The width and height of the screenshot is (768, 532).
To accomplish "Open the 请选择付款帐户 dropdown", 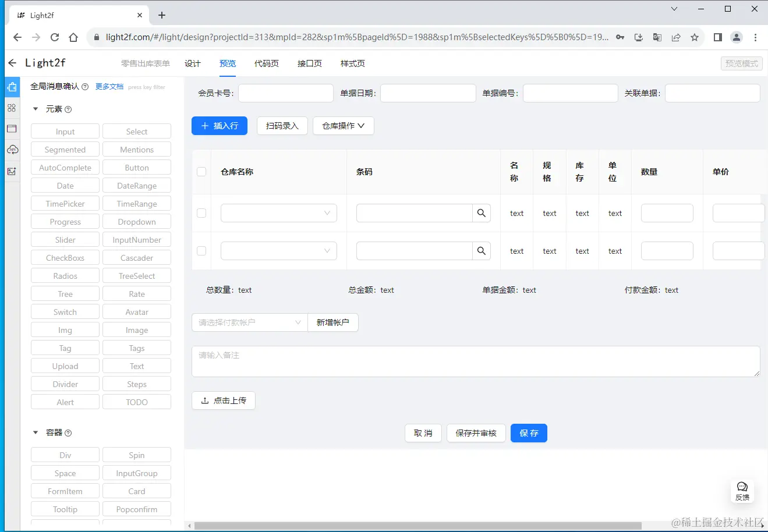I will (250, 322).
